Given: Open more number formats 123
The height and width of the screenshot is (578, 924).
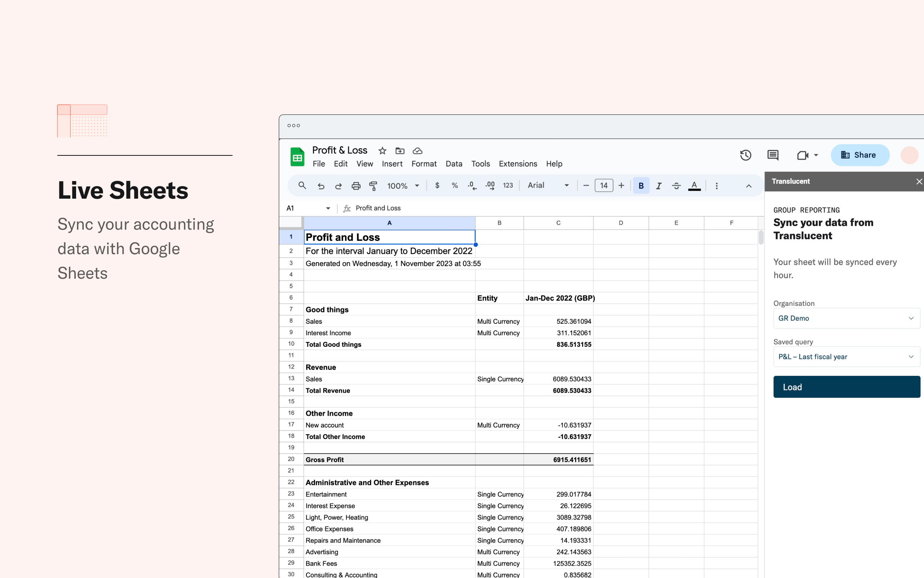Looking at the screenshot, I should (x=508, y=186).
